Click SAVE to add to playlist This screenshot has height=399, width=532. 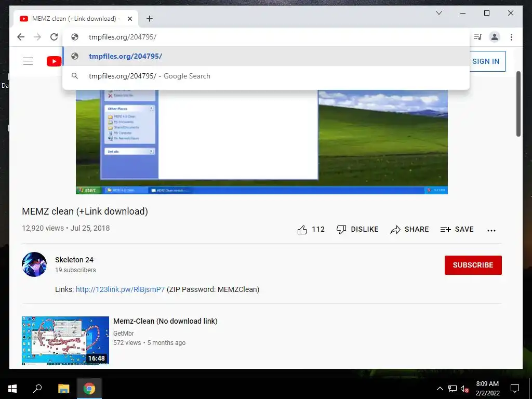457,229
